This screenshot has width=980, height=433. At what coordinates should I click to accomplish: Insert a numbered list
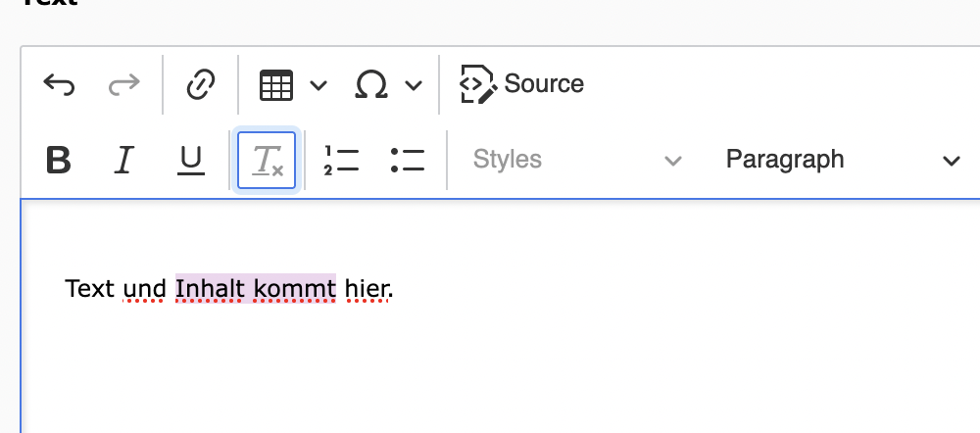click(x=341, y=160)
